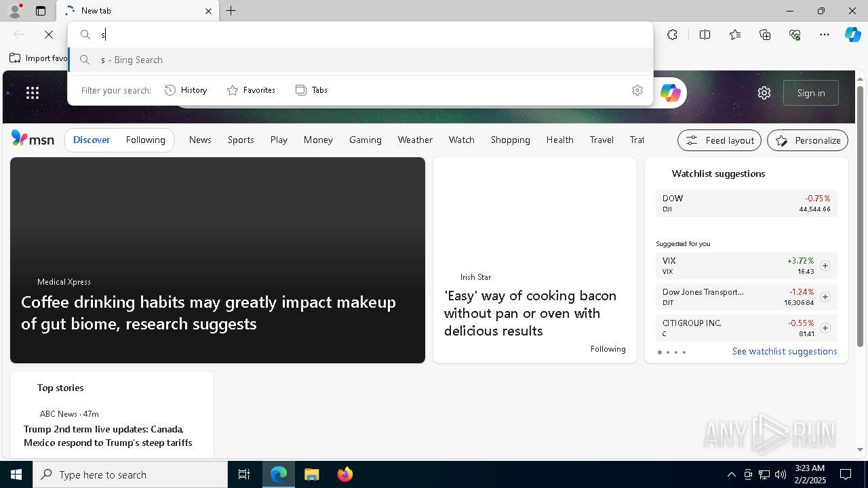The image size is (868, 488).
Task: Open Settings and more ellipsis menu
Action: tap(825, 35)
